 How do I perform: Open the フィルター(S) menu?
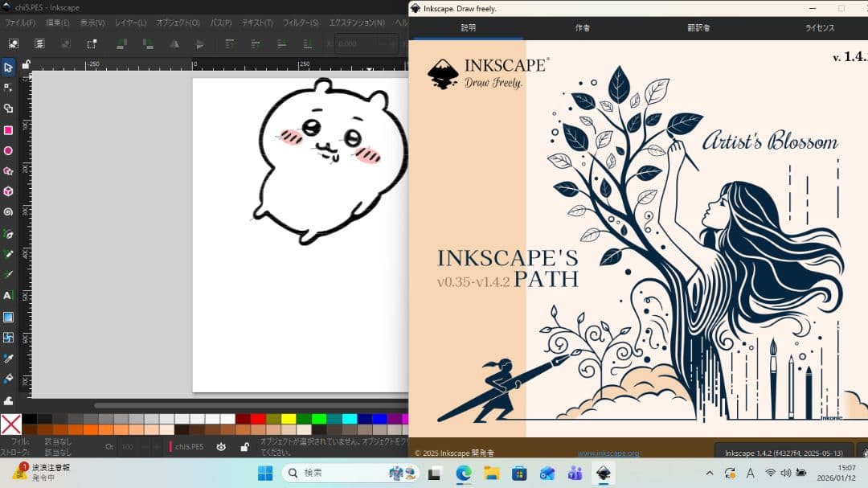tap(301, 23)
